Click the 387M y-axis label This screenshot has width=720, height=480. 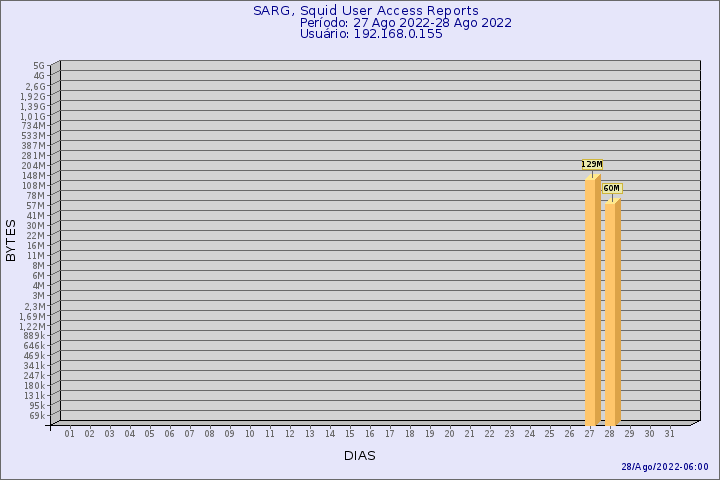(x=34, y=146)
